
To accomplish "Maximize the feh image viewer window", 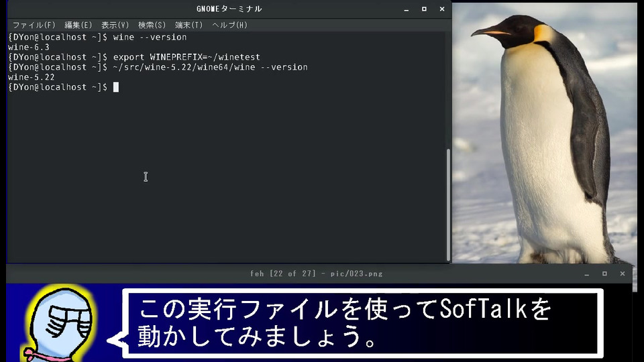I will tap(604, 274).
